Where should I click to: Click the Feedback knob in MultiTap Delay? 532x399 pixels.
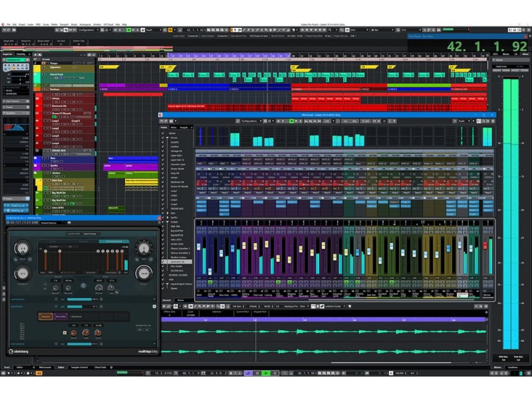click(x=22, y=273)
